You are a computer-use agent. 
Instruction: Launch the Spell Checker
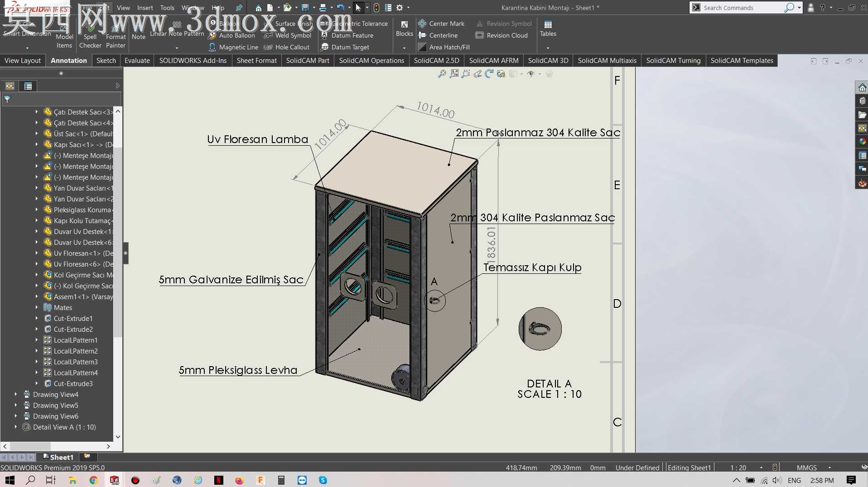click(90, 36)
